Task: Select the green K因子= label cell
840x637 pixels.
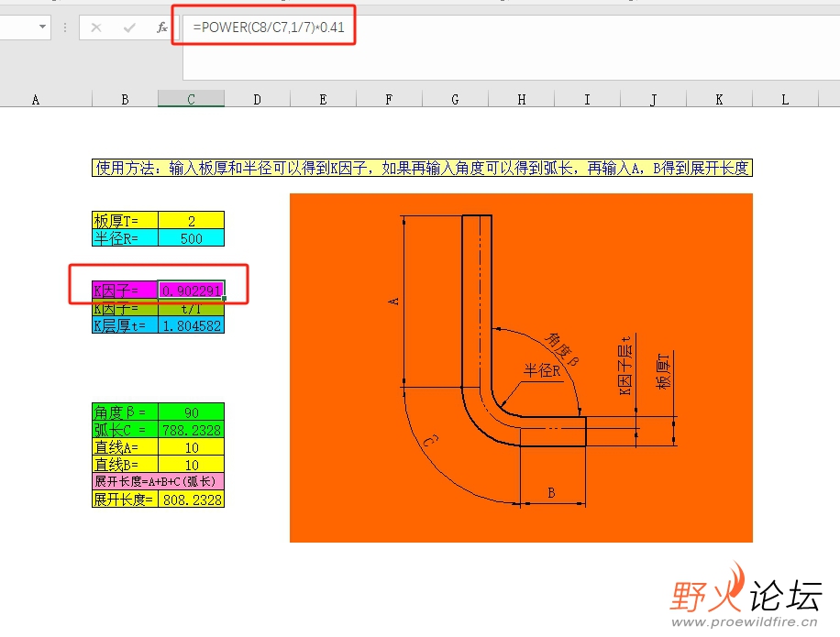Action: tap(125, 307)
